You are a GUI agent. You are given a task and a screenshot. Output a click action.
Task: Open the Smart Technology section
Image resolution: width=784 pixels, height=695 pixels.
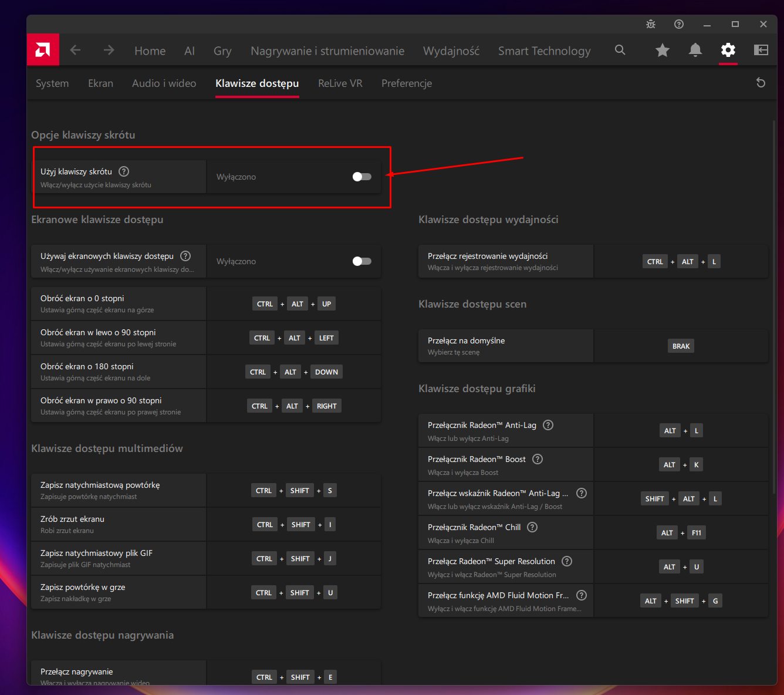(545, 51)
